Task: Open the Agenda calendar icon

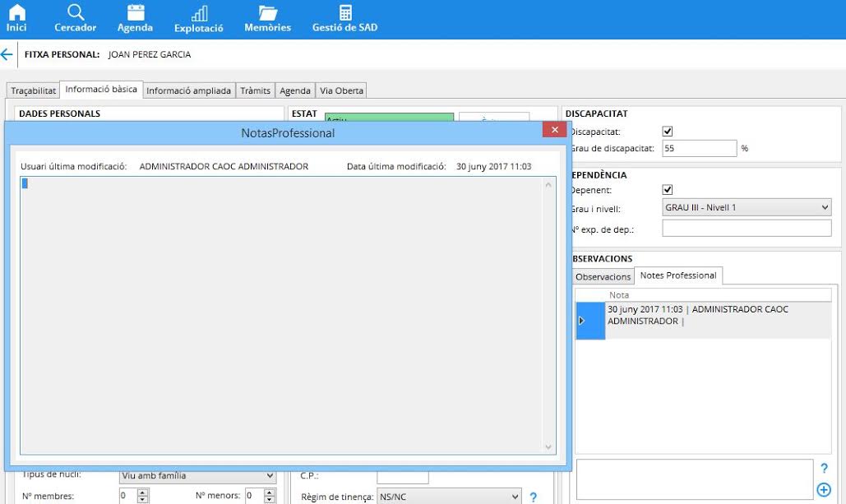Action: click(x=135, y=18)
